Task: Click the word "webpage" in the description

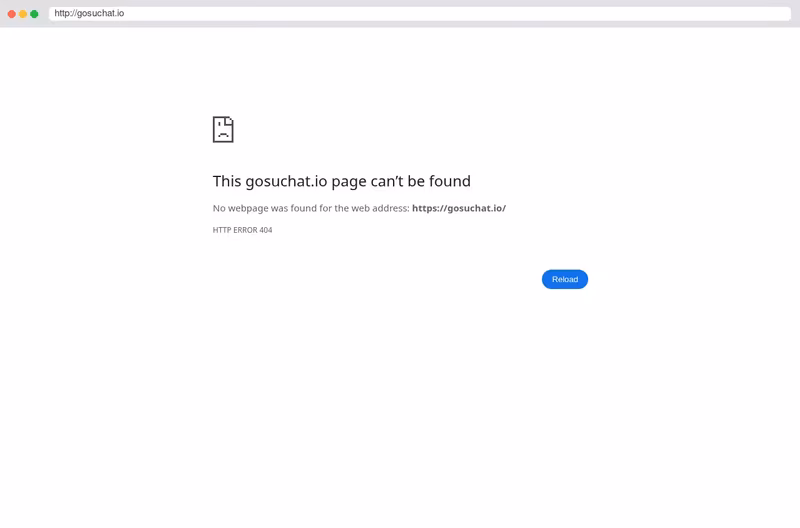Action: tap(248, 208)
